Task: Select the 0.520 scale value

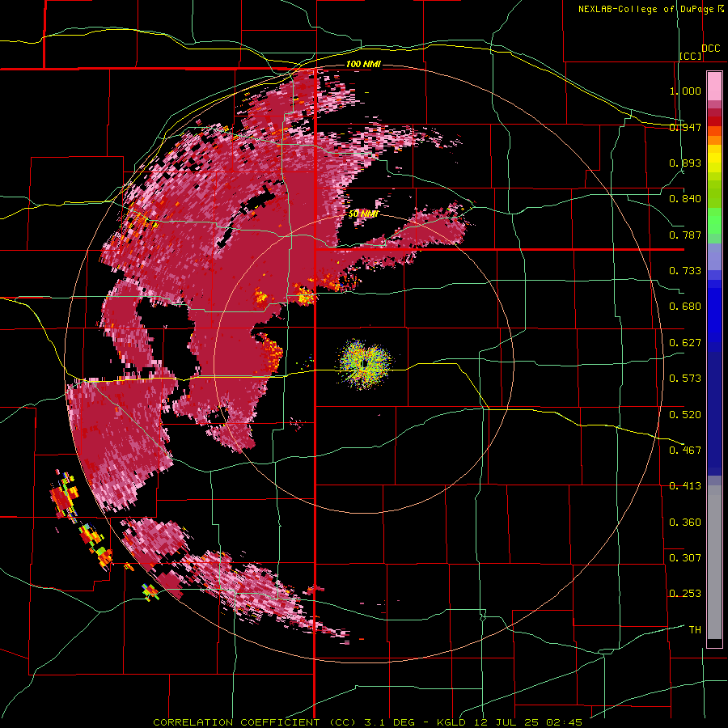Action: (685, 415)
